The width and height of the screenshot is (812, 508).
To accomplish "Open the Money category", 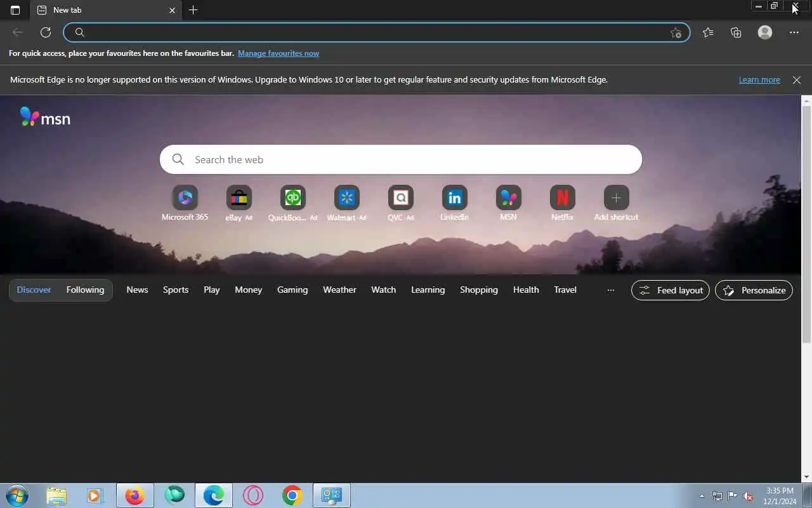I will 248,290.
